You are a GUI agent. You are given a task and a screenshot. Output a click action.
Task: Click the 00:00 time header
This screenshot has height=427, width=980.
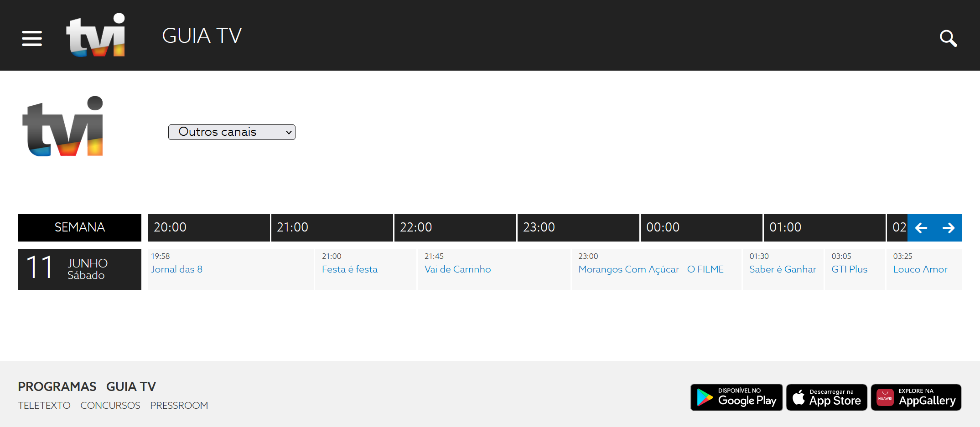701,227
